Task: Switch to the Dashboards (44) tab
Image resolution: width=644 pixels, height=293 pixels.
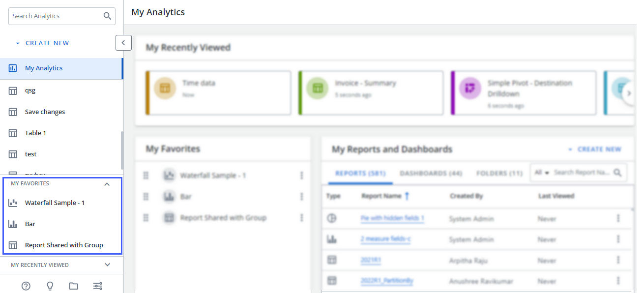Action: [431, 174]
